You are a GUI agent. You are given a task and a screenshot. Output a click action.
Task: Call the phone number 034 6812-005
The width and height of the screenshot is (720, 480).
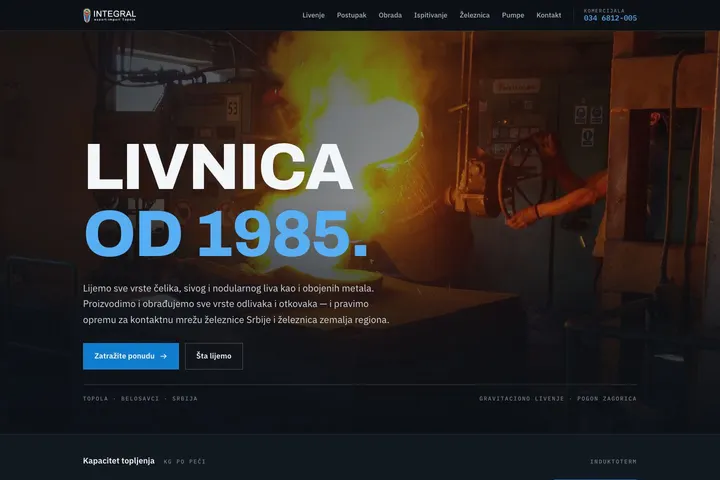coord(610,18)
